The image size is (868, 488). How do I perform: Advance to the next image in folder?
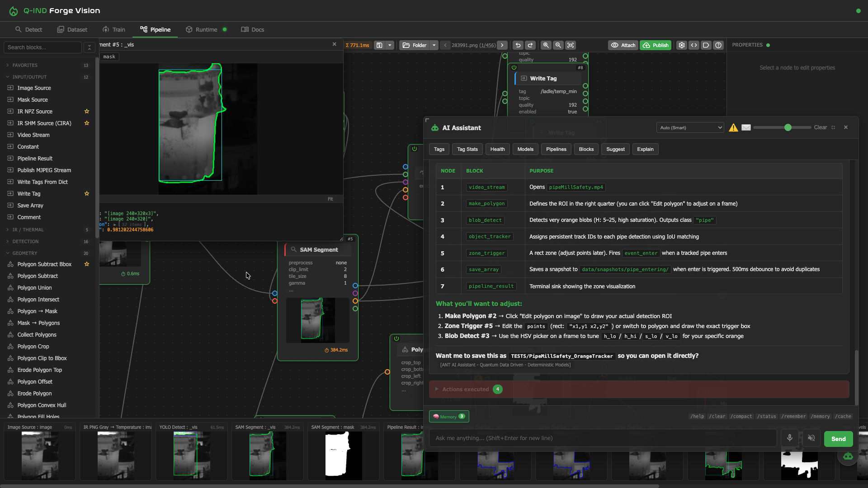pyautogui.click(x=502, y=45)
